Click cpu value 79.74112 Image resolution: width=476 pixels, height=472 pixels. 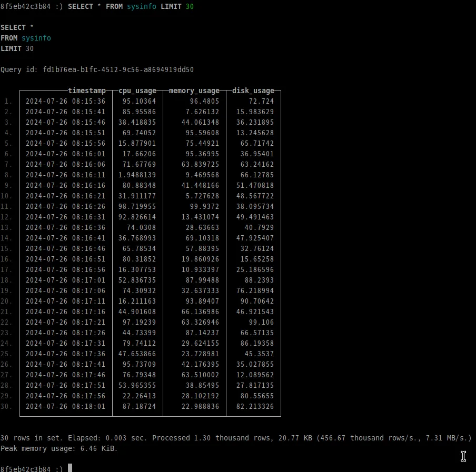pos(139,343)
